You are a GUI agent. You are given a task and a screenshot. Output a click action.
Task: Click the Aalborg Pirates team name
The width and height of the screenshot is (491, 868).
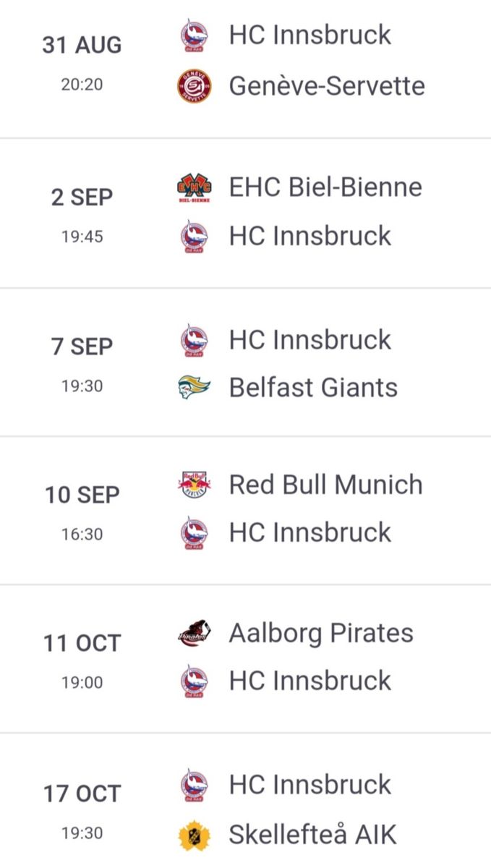(x=321, y=634)
